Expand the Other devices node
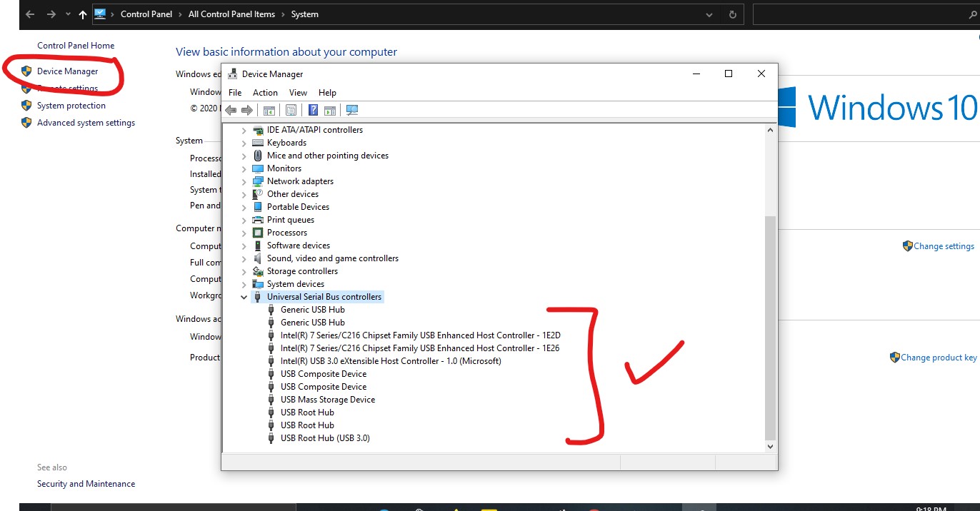Screen dimensions: 980x511 [244, 194]
